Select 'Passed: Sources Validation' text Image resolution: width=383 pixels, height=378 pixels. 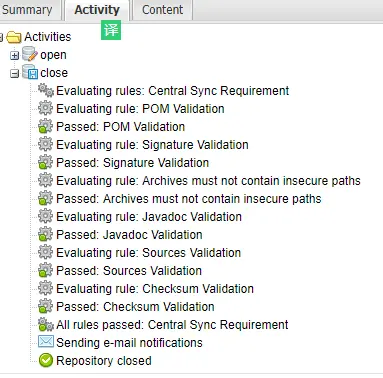129,271
